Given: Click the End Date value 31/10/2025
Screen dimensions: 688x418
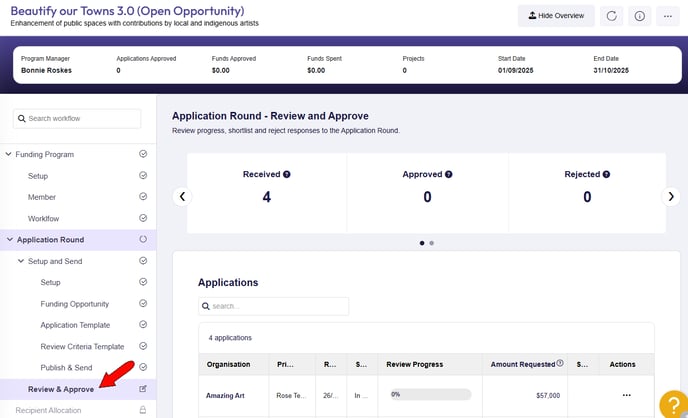Looking at the screenshot, I should [611, 71].
